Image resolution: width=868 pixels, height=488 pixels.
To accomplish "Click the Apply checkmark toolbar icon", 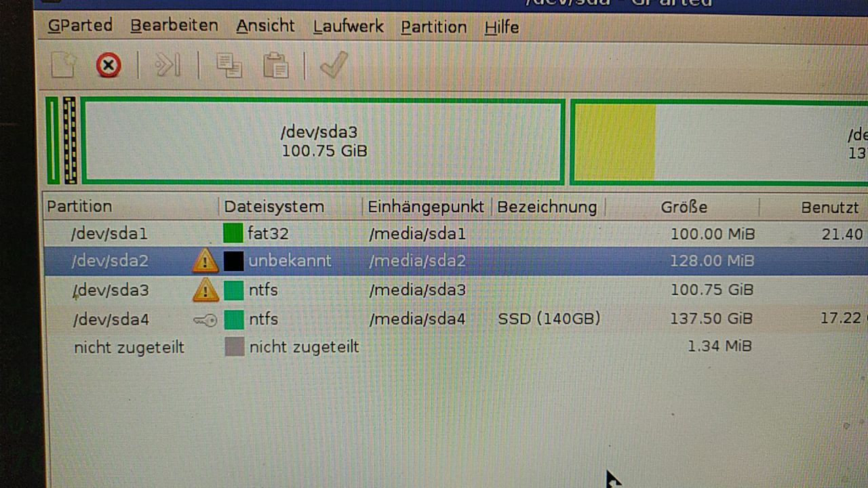I will point(334,66).
